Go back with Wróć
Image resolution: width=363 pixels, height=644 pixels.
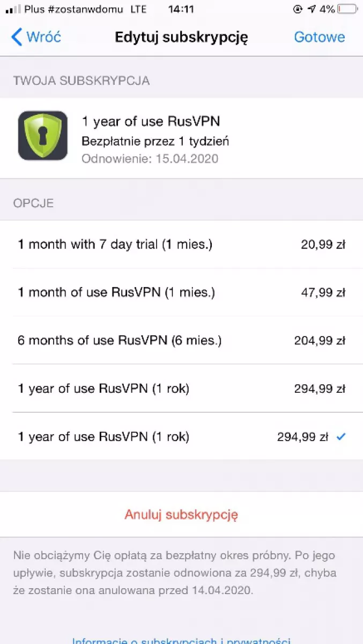36,37
